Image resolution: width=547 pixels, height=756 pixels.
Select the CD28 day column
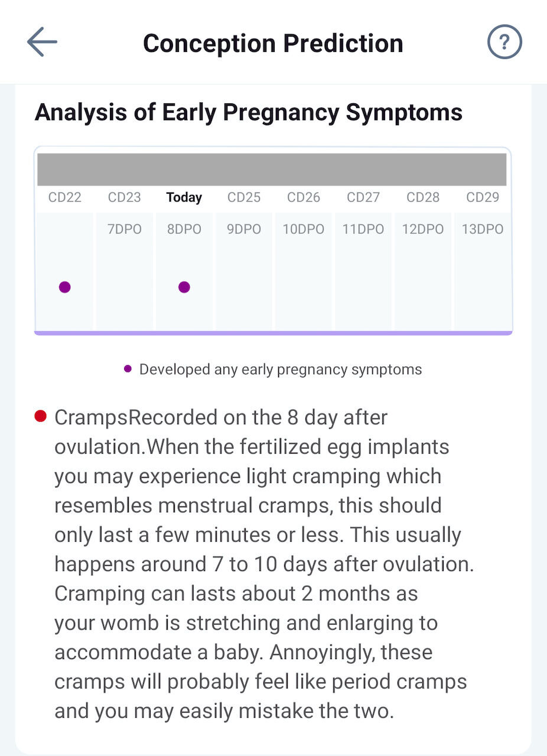tap(423, 197)
